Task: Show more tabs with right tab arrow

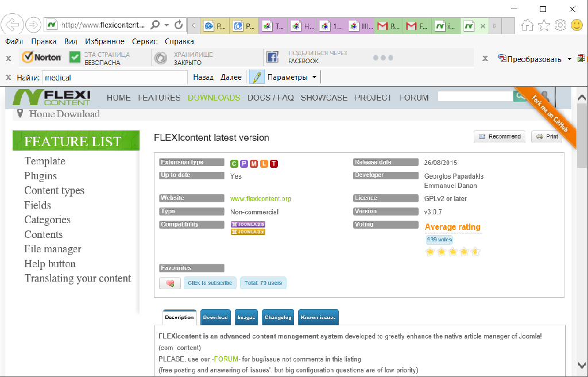Action: 495,25
